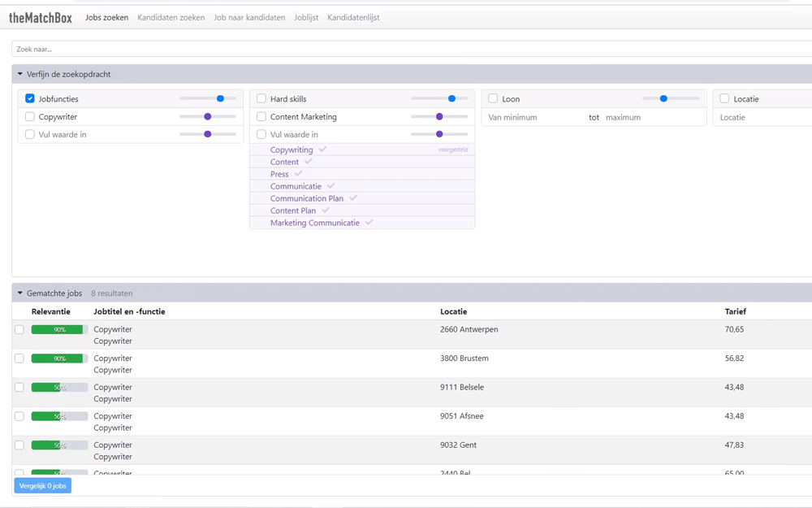Click the Vergelijk 0 jobs button
The image size is (812, 508).
click(41, 485)
